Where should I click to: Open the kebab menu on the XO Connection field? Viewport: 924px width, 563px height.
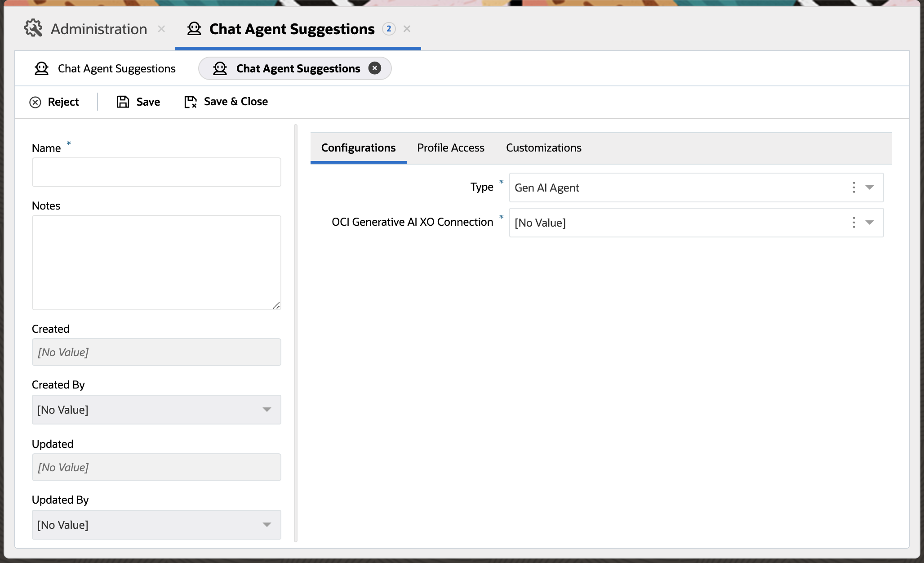(x=853, y=222)
